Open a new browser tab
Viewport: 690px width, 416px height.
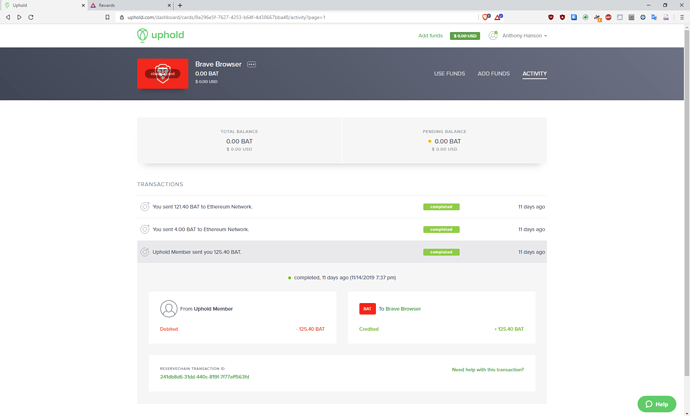(180, 5)
